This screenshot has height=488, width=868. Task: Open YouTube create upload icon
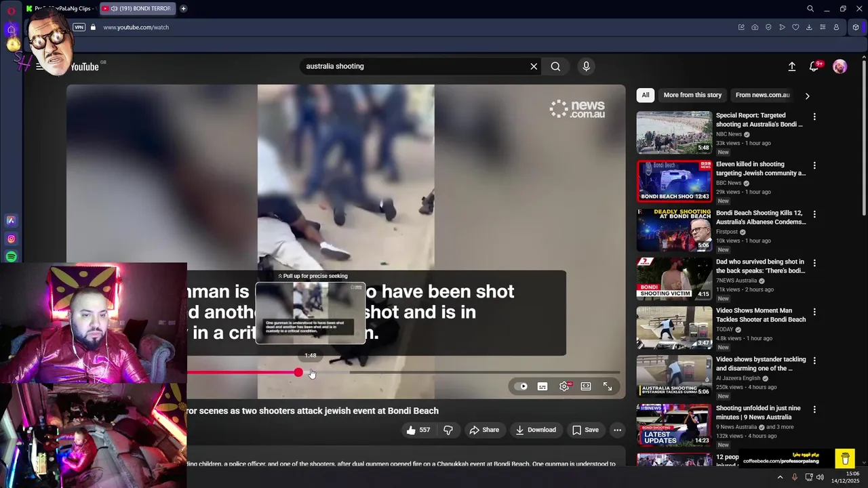(x=791, y=66)
